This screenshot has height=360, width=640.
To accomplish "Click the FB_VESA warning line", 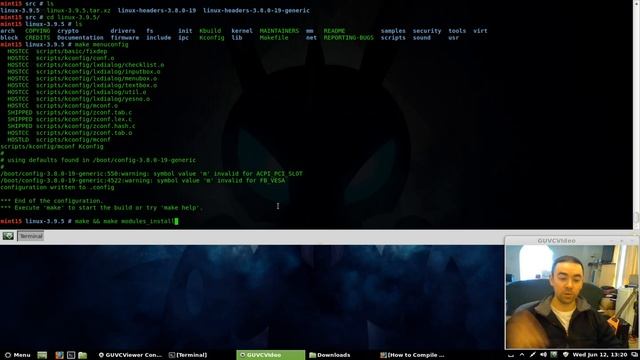I will (x=143, y=180).
